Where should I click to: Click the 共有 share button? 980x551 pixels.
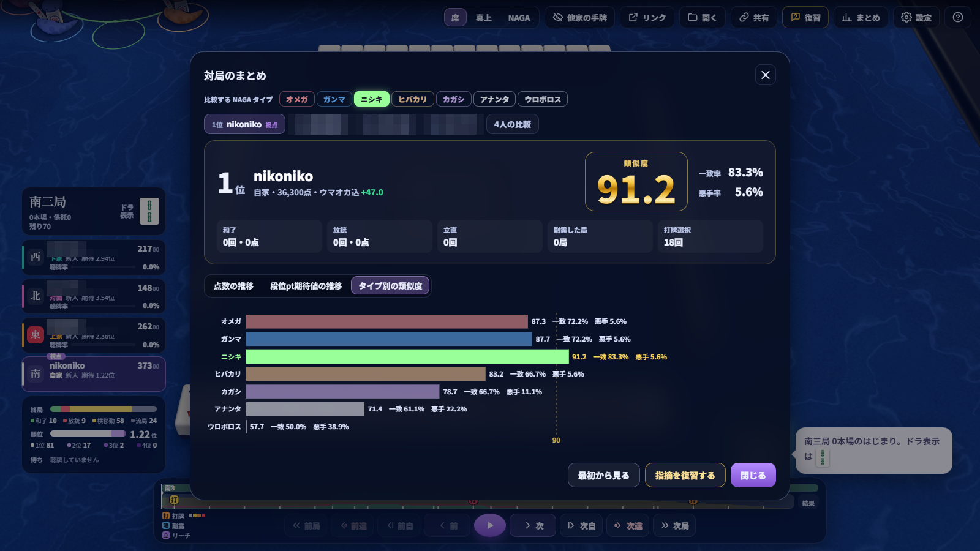(x=754, y=17)
